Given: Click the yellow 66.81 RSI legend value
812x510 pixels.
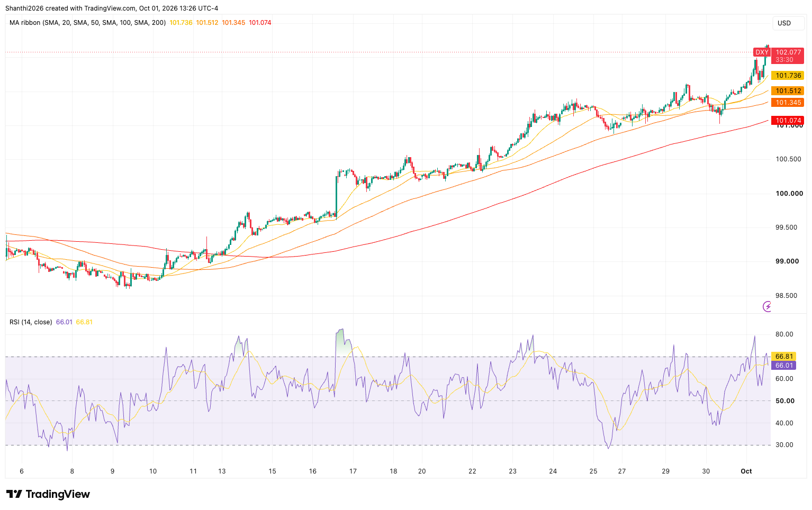Looking at the screenshot, I should [x=84, y=322].
